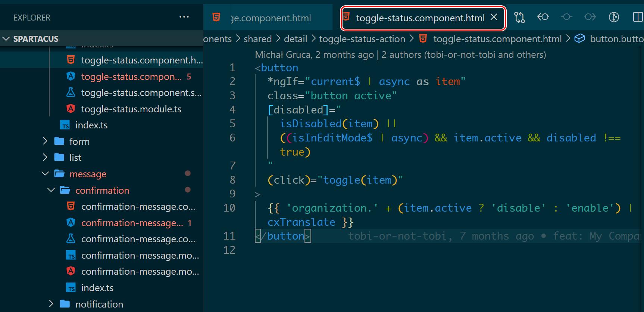
Task: Click toggle-status.component.html breadcrumb segment
Action: click(x=497, y=39)
